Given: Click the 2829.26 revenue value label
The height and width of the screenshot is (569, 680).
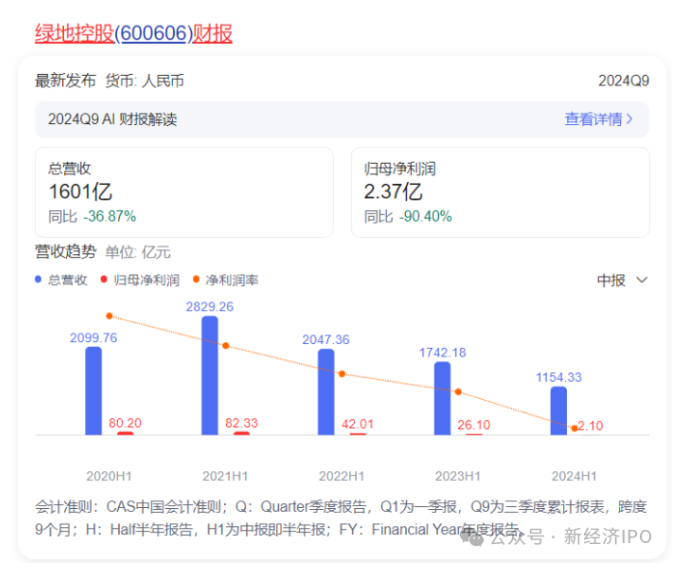Looking at the screenshot, I should pos(210,307).
